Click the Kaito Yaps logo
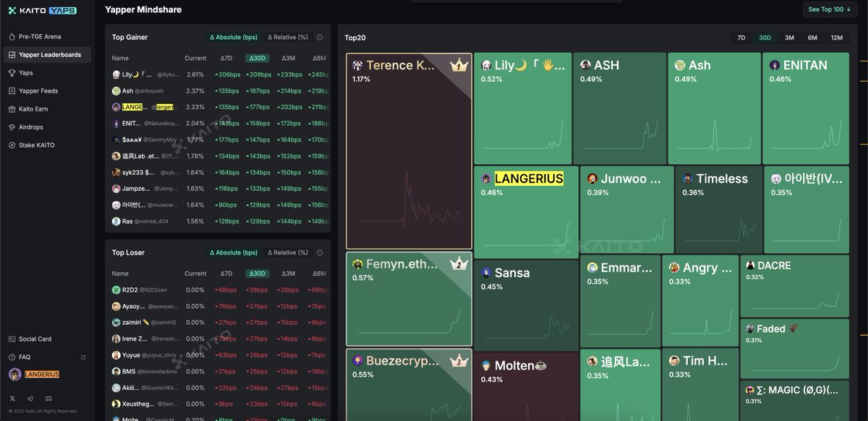Viewport: 868px width, 421px height. [x=42, y=10]
